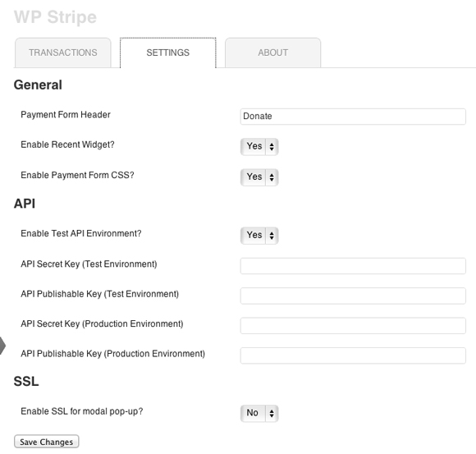Screen dimensions: 476x454
Task: Select the Settings tab
Action: click(168, 53)
